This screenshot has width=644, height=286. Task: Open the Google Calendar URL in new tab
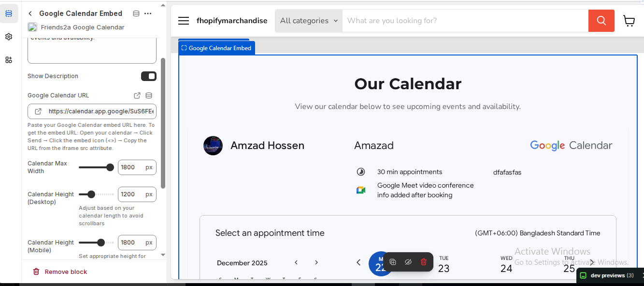click(137, 95)
